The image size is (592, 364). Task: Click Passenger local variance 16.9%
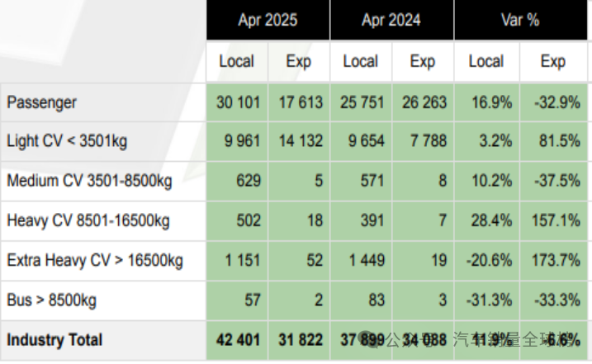click(x=492, y=102)
